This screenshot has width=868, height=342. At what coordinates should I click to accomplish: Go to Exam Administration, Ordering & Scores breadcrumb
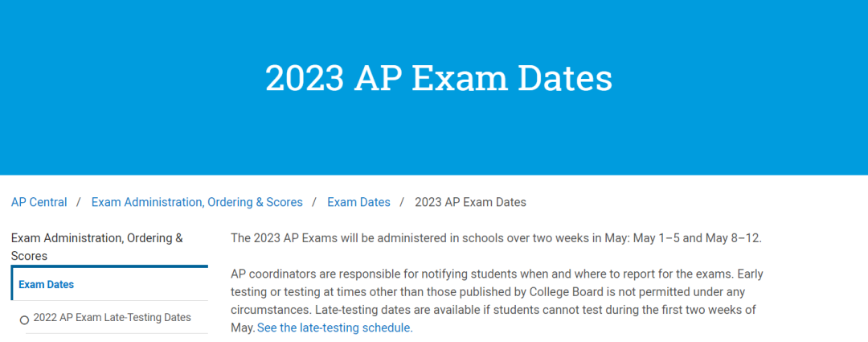(x=197, y=202)
